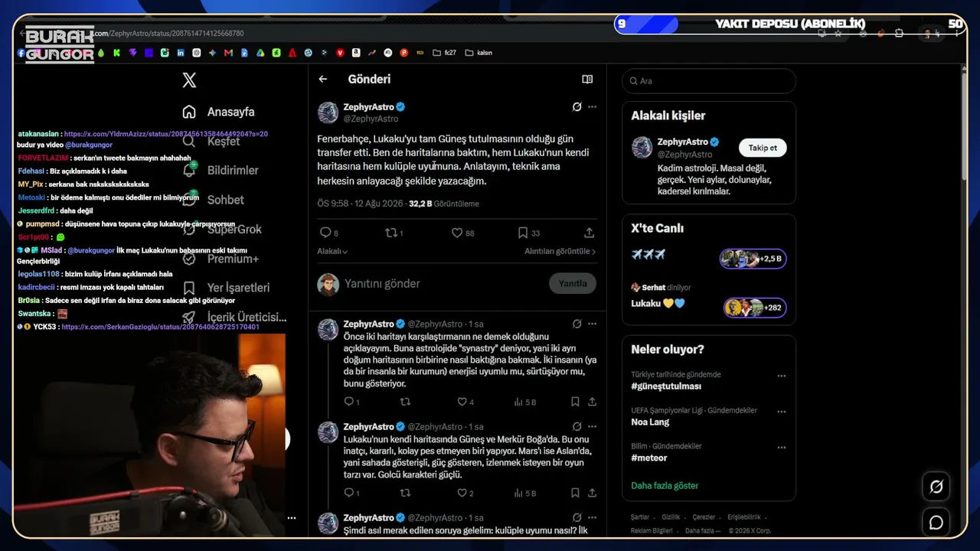Reply to the main post with 8 replies
This screenshot has height=551, width=980.
click(328, 233)
